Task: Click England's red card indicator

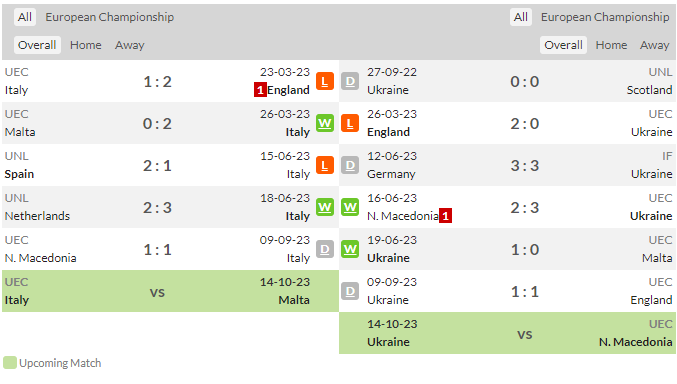Action: [260, 90]
